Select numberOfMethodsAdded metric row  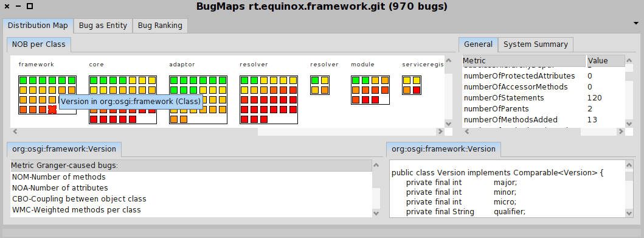[544, 120]
